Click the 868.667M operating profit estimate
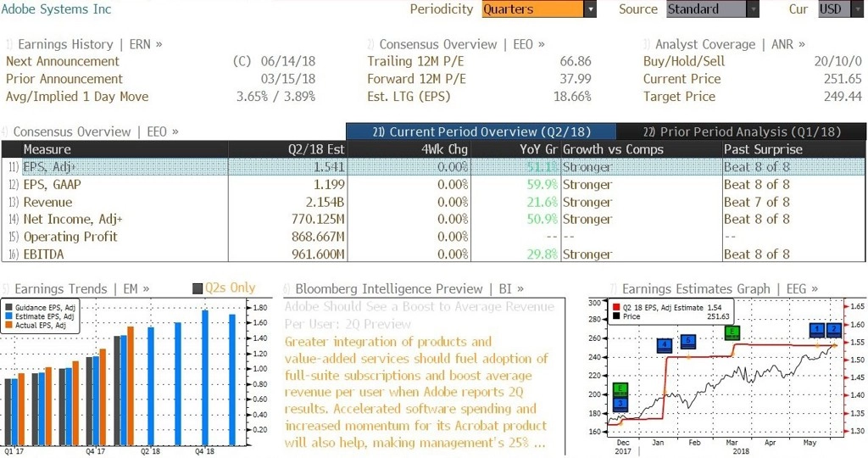 [319, 237]
